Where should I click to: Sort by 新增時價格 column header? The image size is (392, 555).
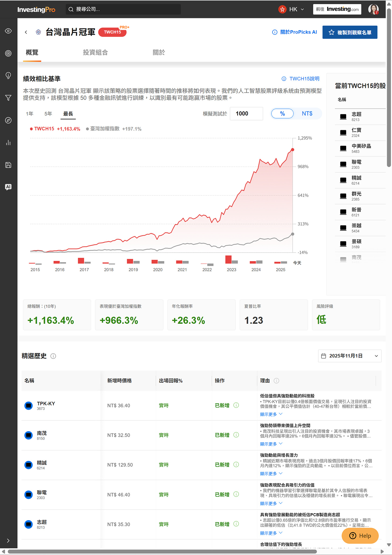coord(120,381)
